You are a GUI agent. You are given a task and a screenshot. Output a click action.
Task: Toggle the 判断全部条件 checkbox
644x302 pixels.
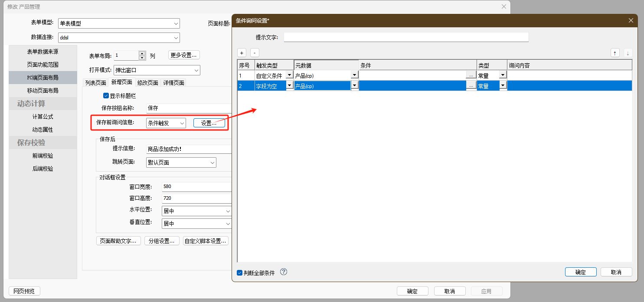pos(240,273)
